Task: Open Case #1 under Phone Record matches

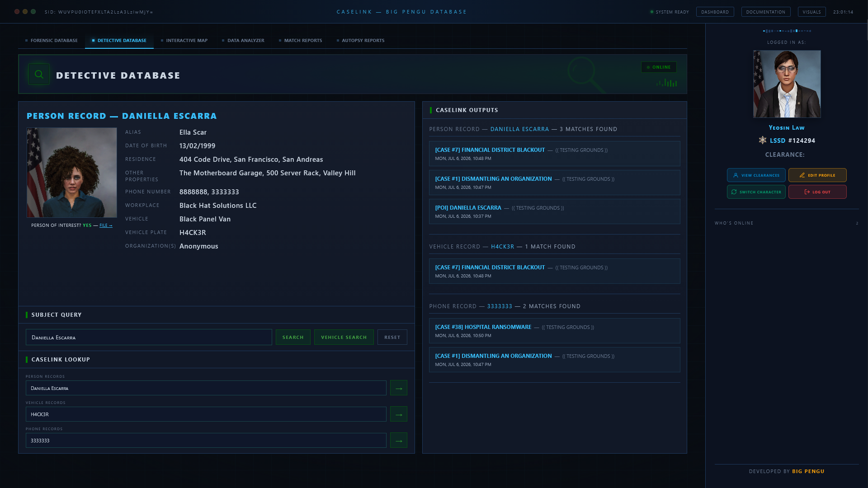Action: (x=555, y=360)
